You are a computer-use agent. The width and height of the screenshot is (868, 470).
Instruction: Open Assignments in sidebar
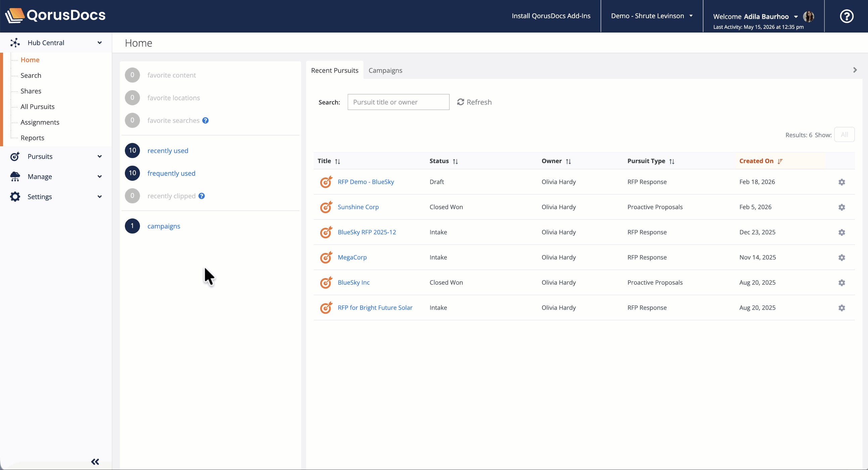pos(40,122)
